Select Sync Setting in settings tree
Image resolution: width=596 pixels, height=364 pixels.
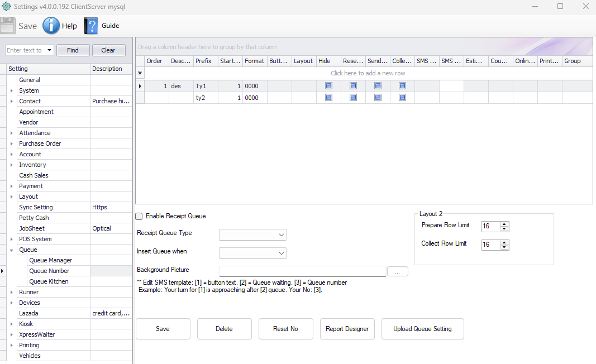36,207
